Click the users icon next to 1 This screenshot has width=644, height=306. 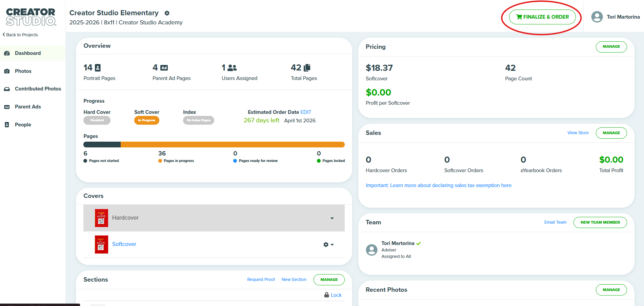[232, 68]
